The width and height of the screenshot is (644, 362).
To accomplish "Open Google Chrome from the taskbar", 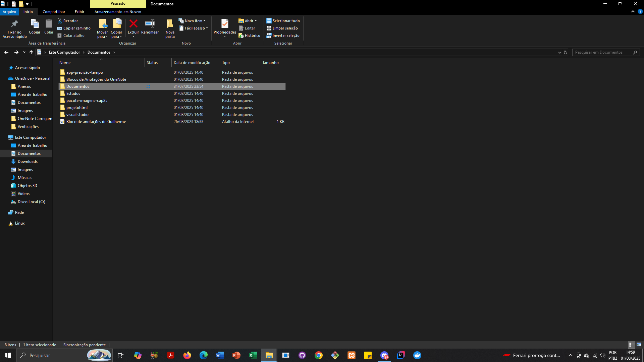I will pos(319,355).
